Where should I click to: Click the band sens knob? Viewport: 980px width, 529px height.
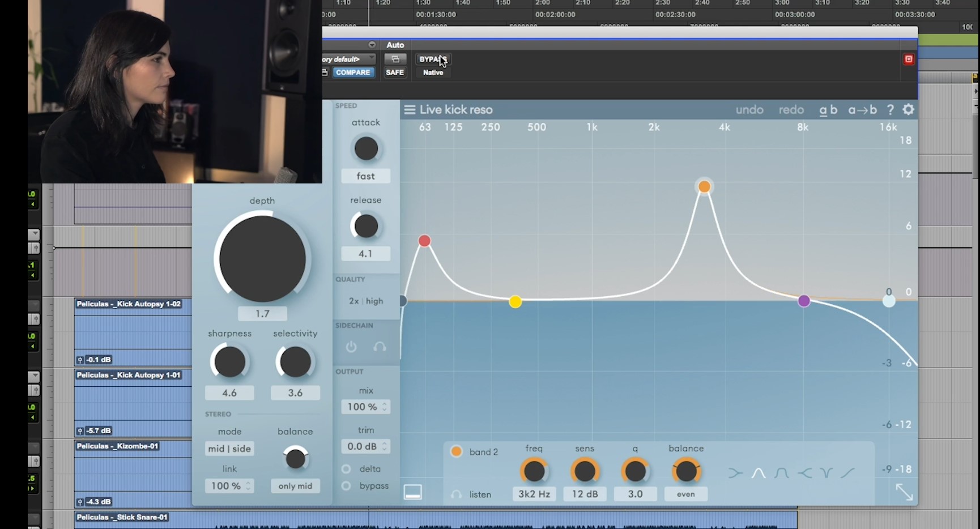pyautogui.click(x=585, y=471)
